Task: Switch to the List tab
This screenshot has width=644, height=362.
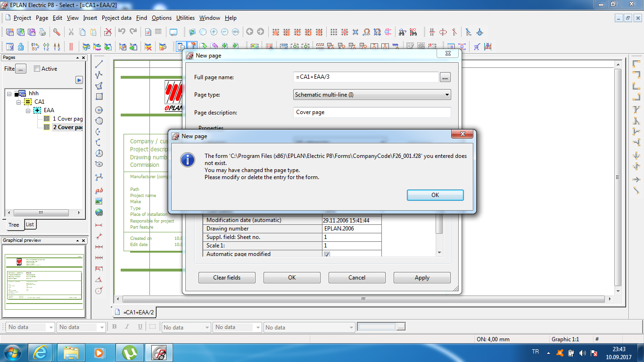Action: 30,224
